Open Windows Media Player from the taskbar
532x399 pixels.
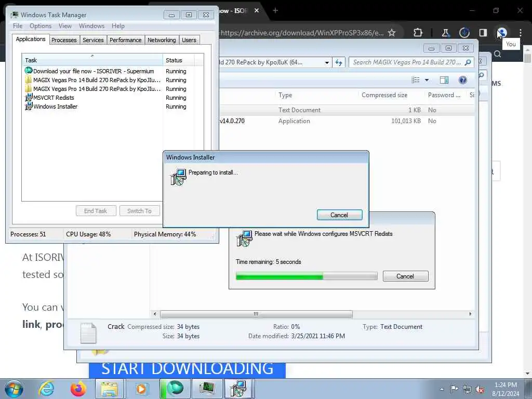pos(141,389)
